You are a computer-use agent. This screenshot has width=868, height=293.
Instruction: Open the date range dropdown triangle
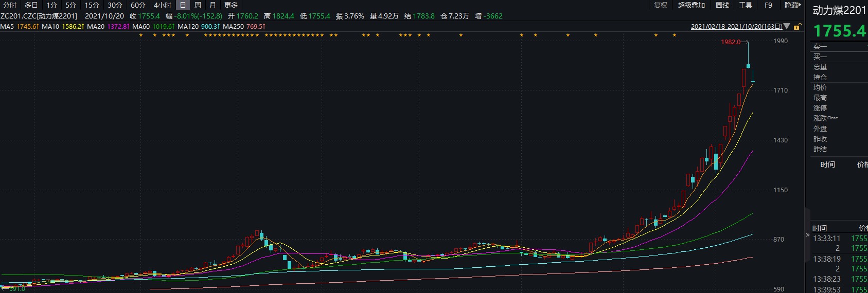click(x=787, y=27)
